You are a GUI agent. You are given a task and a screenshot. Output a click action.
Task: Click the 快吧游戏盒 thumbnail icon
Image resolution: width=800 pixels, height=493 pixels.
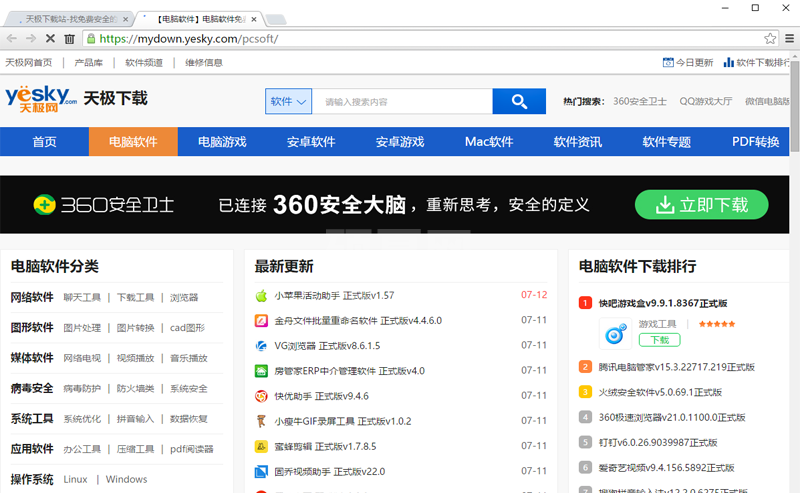point(615,333)
